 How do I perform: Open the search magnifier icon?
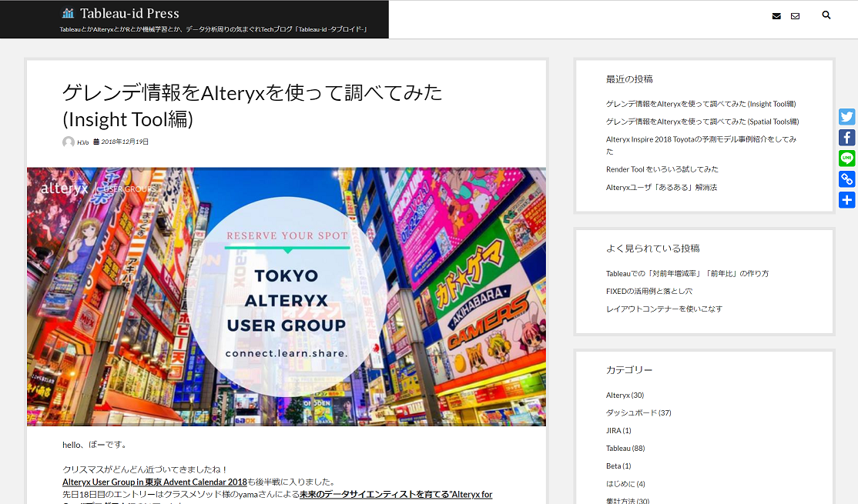[x=826, y=15]
